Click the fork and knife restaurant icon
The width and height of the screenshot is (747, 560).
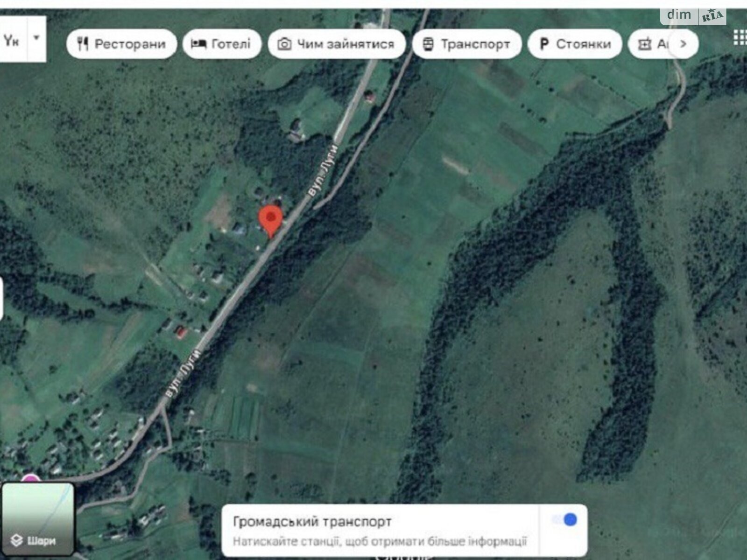83,44
